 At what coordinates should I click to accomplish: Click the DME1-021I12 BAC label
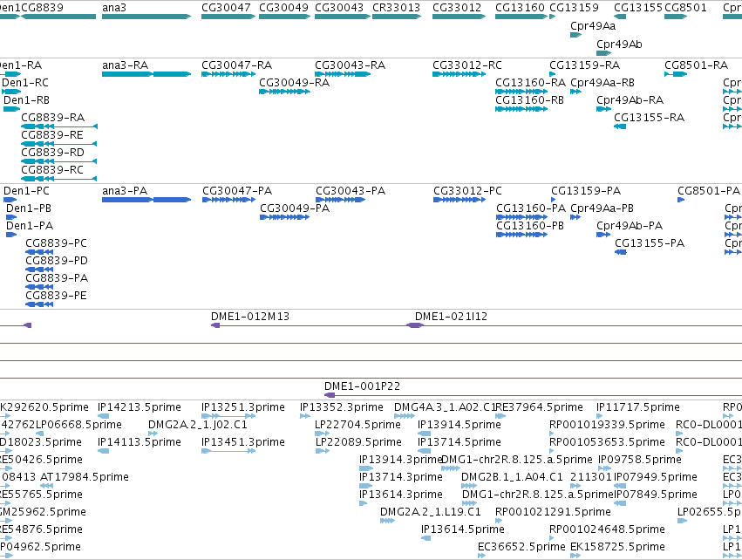[451, 317]
